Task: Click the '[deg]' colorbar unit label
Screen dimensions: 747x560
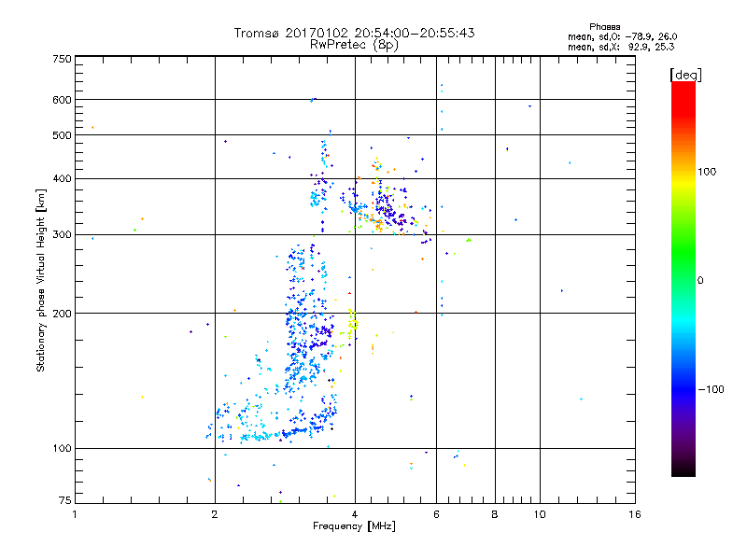Action: (x=685, y=75)
